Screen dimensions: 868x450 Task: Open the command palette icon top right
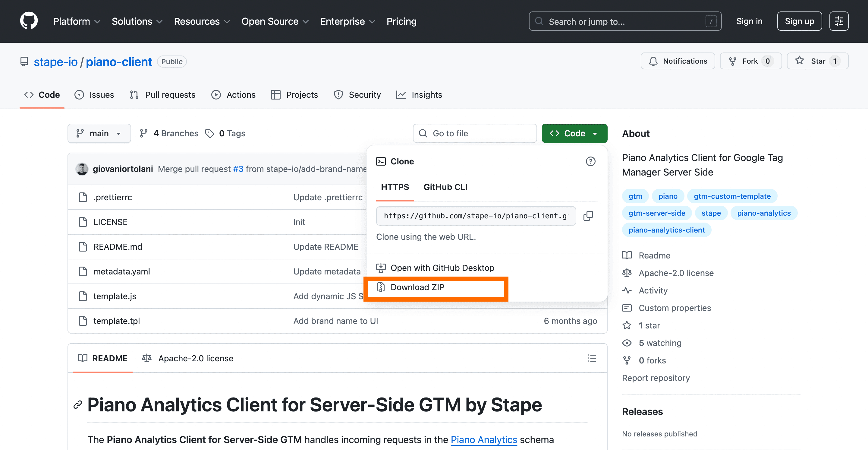(x=839, y=21)
